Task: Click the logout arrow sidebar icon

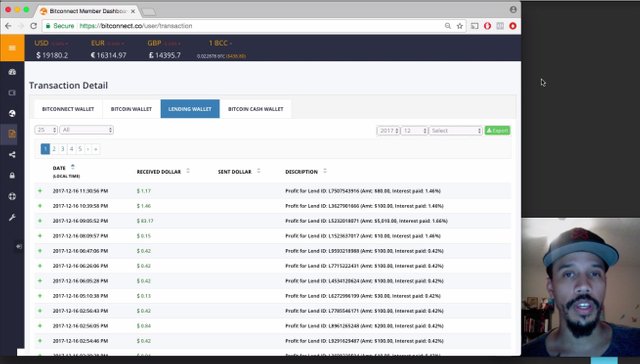Action: tap(19, 246)
